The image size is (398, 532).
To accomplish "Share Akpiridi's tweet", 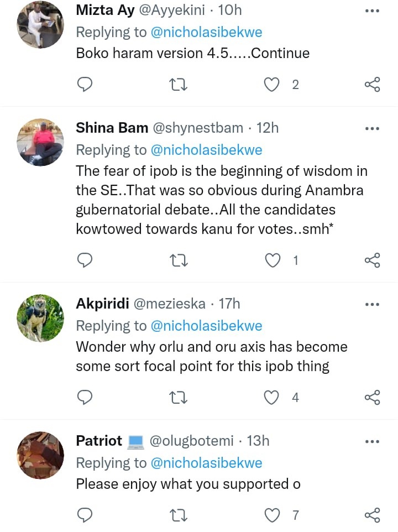I will point(372,397).
